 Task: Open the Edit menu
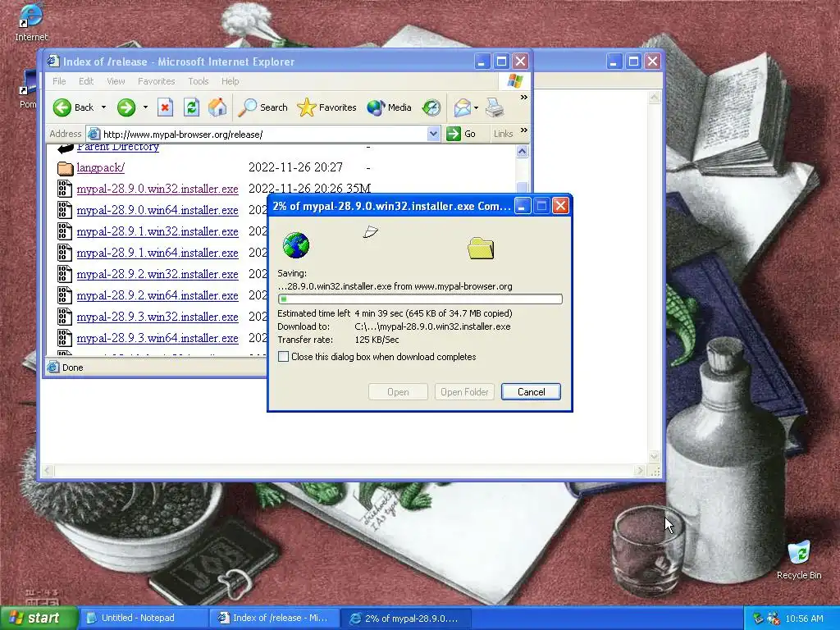coord(85,81)
